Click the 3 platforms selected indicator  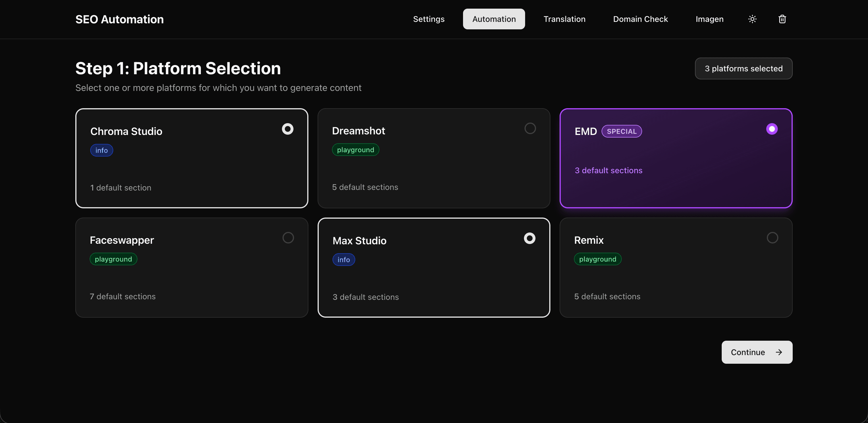tap(744, 68)
